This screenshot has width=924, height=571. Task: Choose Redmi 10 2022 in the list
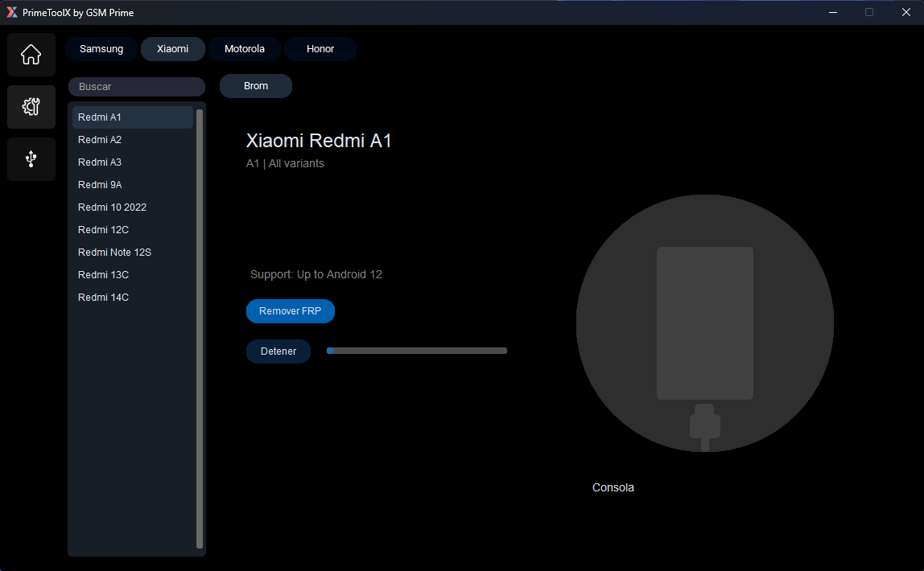pyautogui.click(x=131, y=207)
